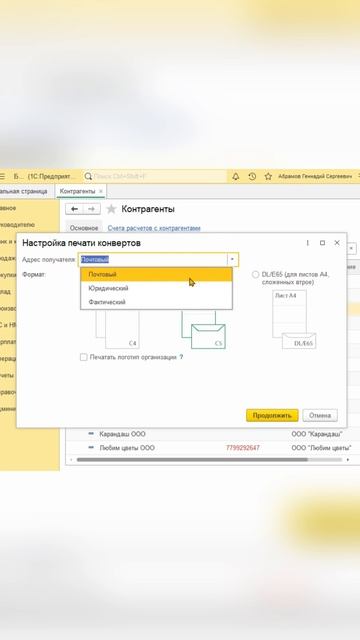Viewport: 360px width, 640px height.
Task: Click the right arrow of horizontal scrollbar
Action: pyautogui.click(x=348, y=460)
